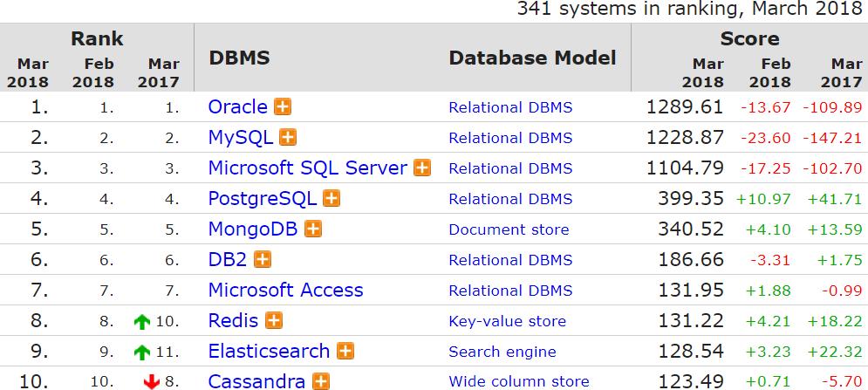Open the Oracle database link

point(238,106)
